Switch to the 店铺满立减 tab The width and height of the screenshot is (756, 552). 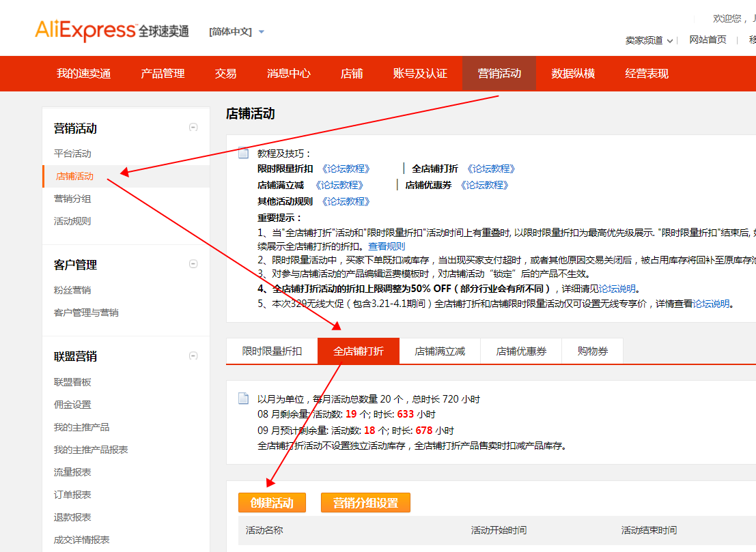(x=440, y=351)
